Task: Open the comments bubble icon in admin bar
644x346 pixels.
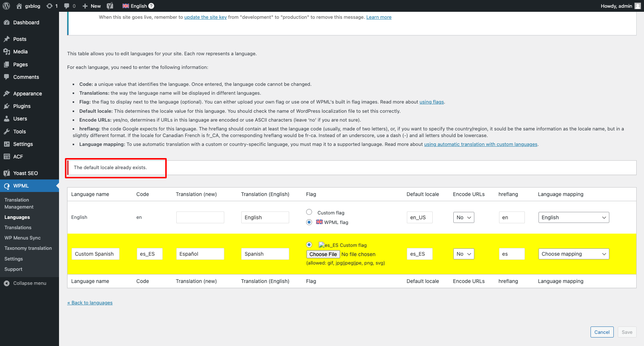Action: tap(67, 6)
